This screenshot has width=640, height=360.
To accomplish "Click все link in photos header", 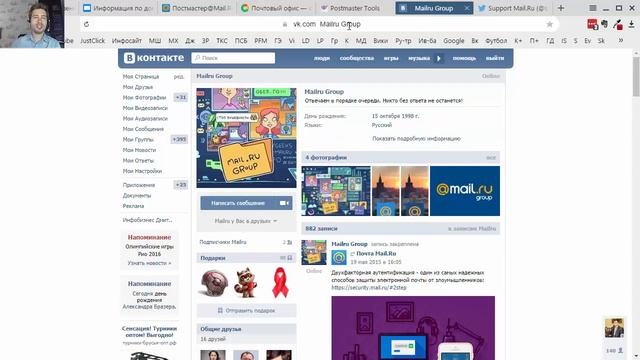I will (491, 158).
